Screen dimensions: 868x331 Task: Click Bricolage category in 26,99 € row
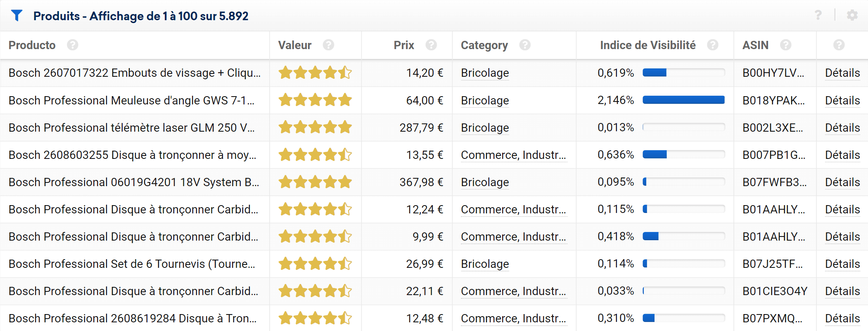coord(485,264)
